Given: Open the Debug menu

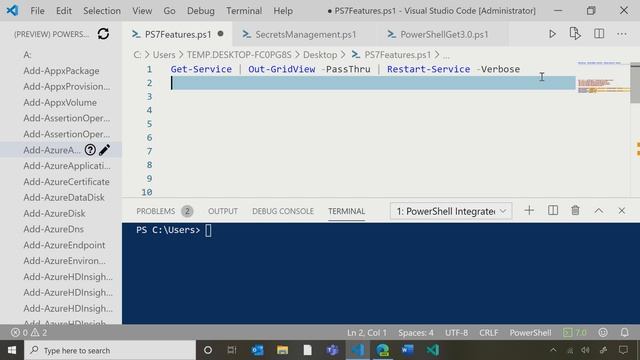Looking at the screenshot, I should (x=200, y=11).
